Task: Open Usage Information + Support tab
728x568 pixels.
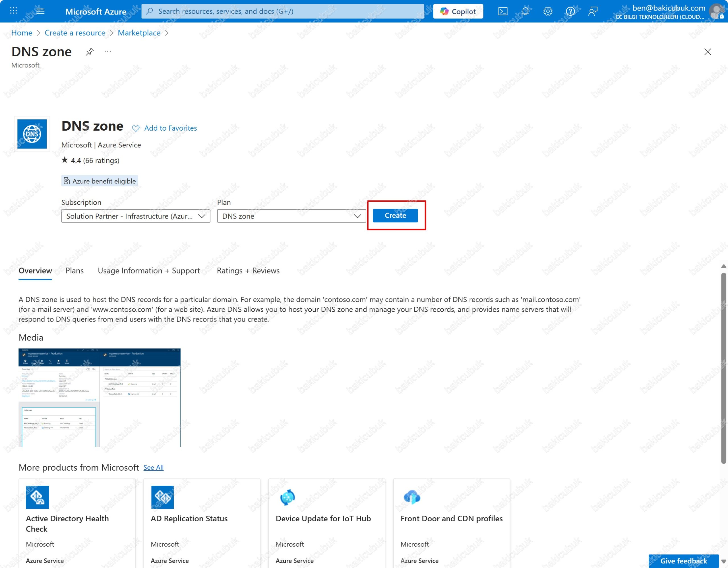Action: tap(149, 271)
